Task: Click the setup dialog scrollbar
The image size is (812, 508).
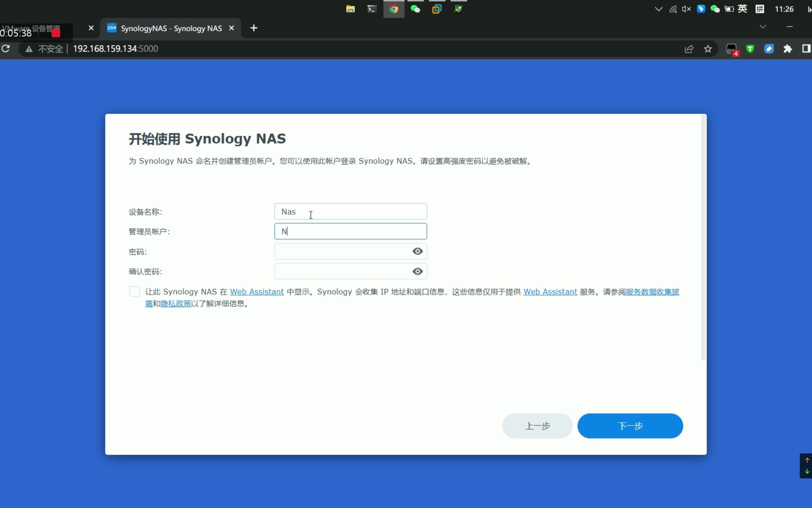Action: point(703,238)
